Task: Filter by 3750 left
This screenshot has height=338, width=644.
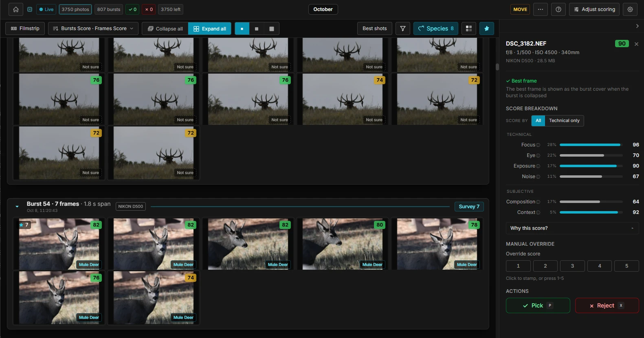Action: 171,9
